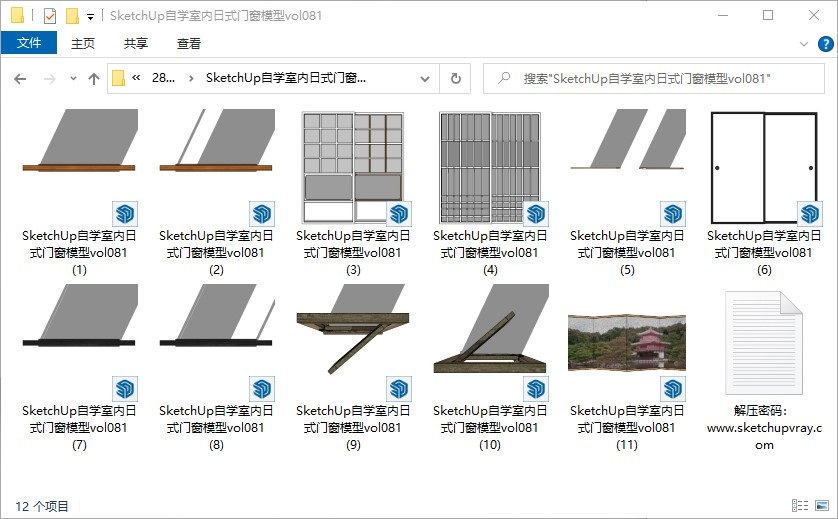Go up one folder level arrow
Image resolution: width=838 pixels, height=519 pixels.
point(94,79)
